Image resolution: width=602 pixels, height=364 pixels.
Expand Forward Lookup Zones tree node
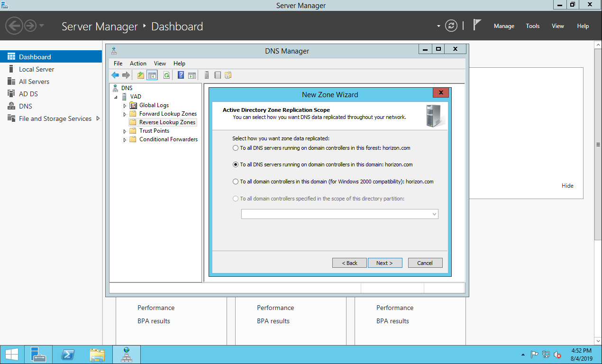click(125, 114)
